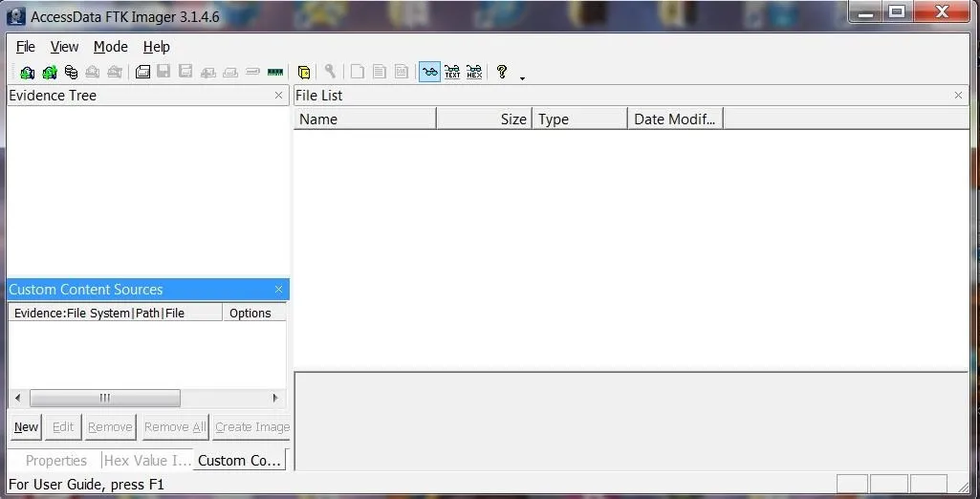The image size is (980, 499).
Task: Click the Add to Custom Content Image icon
Action: pos(208,73)
